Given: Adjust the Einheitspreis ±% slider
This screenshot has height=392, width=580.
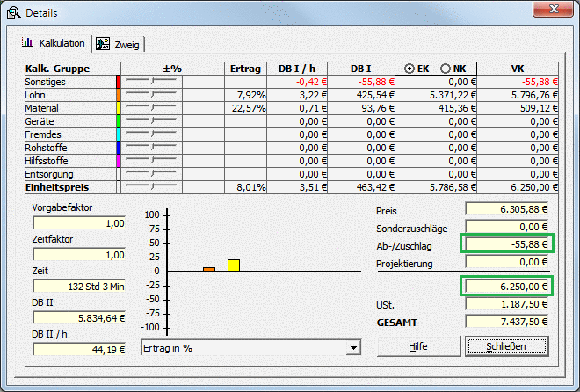Looking at the screenshot, I should [x=151, y=186].
